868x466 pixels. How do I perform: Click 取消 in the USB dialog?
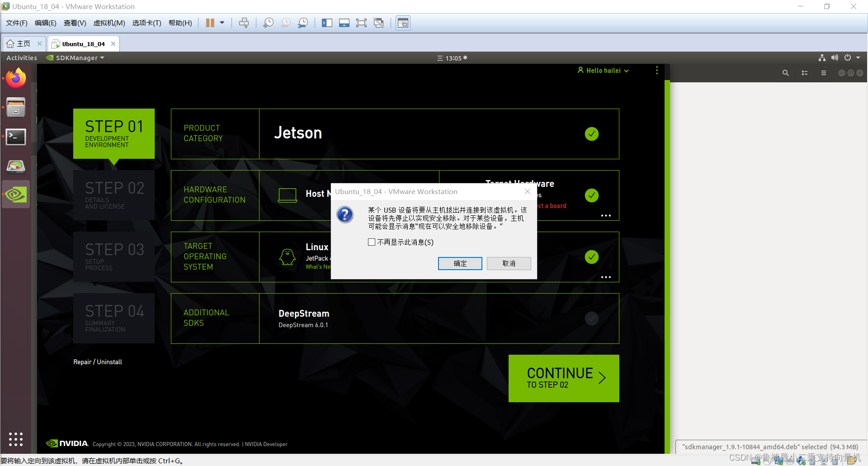point(509,264)
